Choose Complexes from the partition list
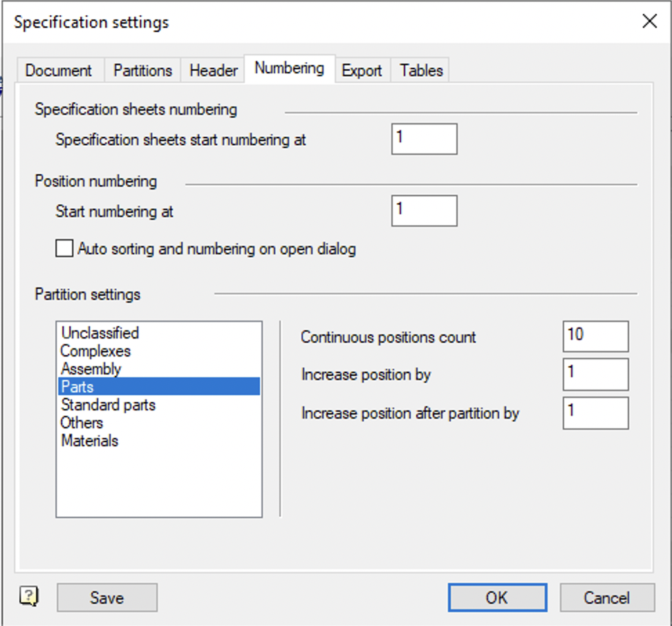672x626 pixels. click(95, 351)
